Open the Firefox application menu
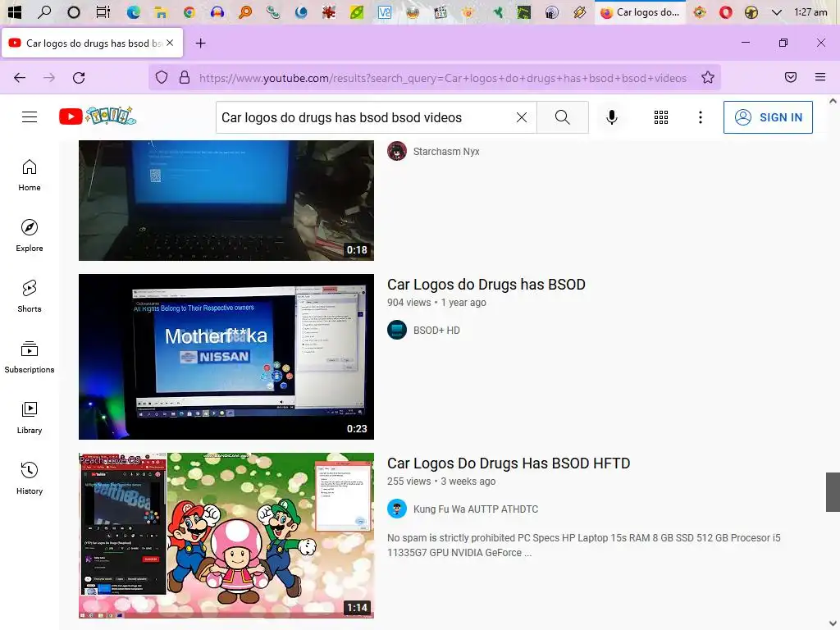 819,78
